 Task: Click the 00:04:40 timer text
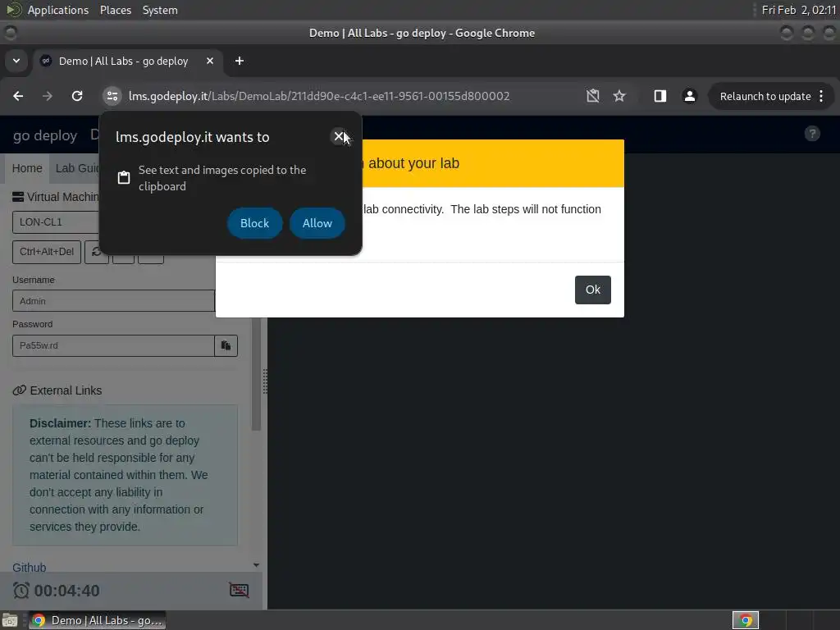pos(67,591)
